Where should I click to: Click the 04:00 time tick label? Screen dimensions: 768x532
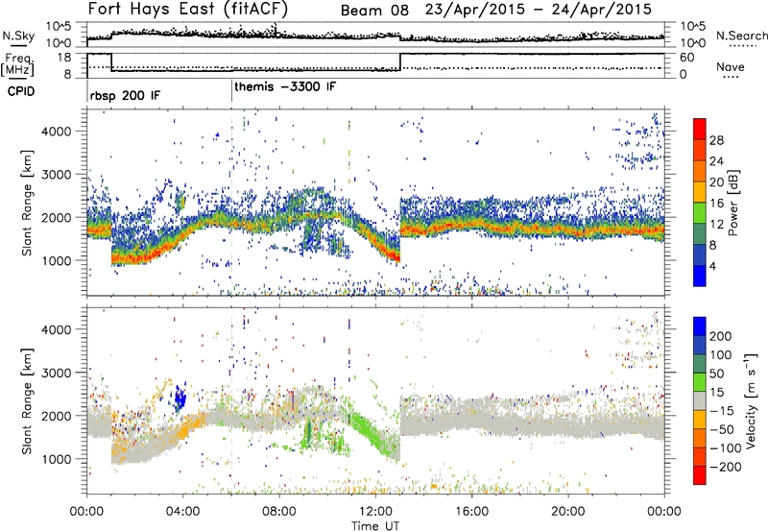[x=183, y=512]
